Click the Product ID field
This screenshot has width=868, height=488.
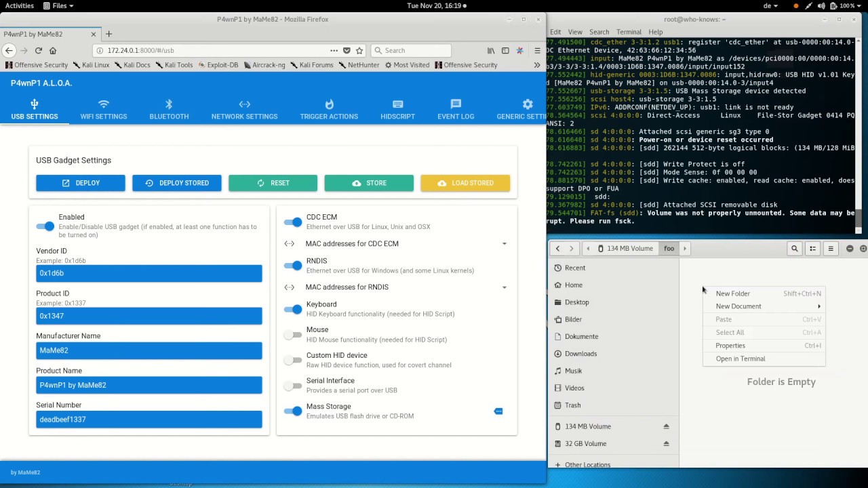(x=149, y=316)
